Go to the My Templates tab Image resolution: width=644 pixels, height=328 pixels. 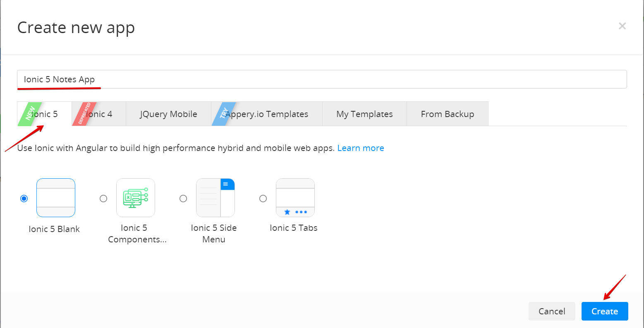364,114
